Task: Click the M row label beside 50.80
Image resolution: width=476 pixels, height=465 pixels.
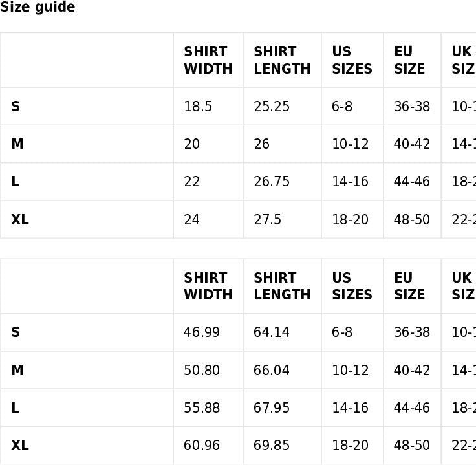Action: (x=17, y=371)
